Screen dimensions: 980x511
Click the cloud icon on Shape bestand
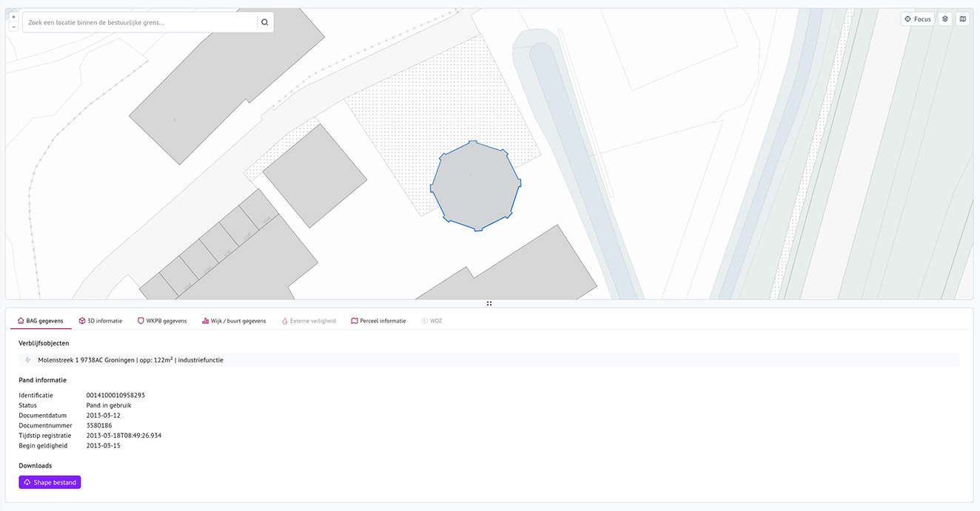[x=27, y=481]
